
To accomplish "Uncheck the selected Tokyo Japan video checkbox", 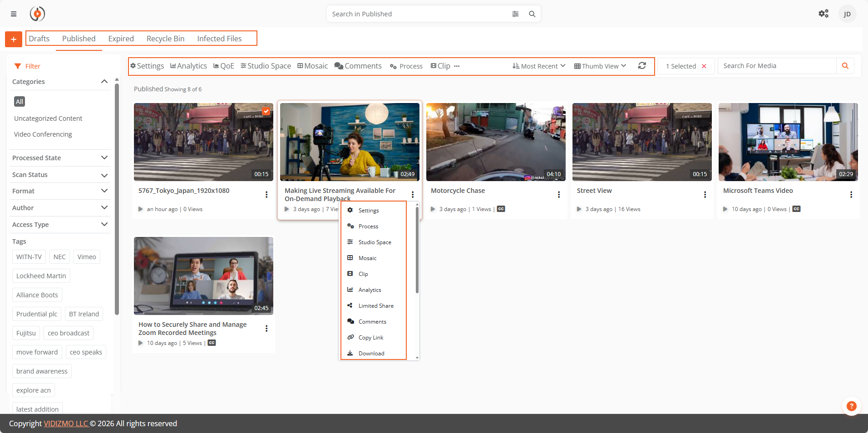I will 266,111.
